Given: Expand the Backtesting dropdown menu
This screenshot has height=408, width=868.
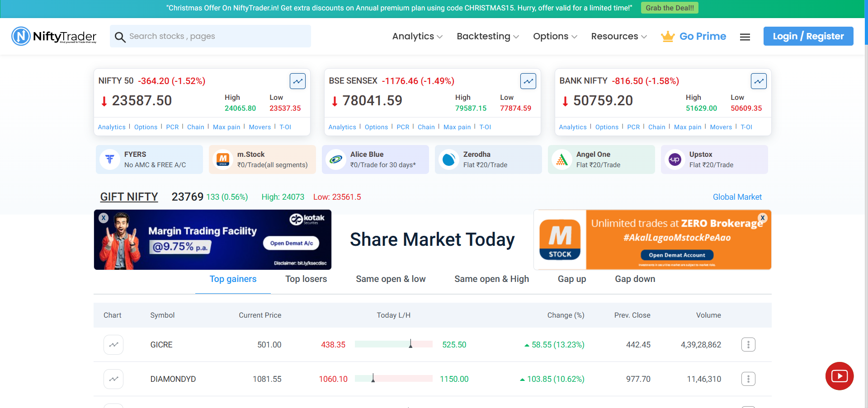Looking at the screenshot, I should point(488,36).
